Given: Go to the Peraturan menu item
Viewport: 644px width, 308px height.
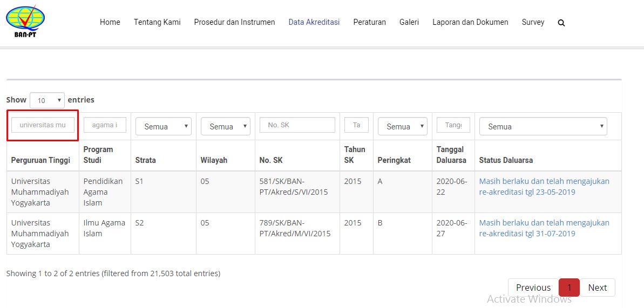Looking at the screenshot, I should pyautogui.click(x=369, y=22).
